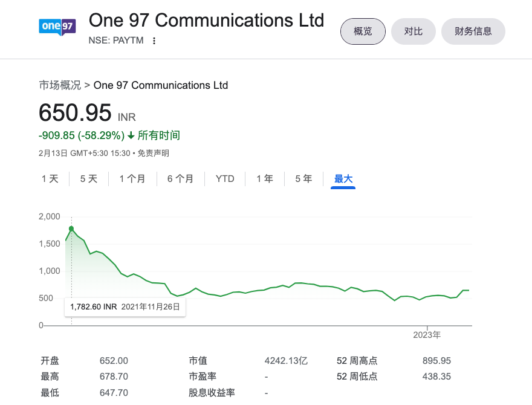Open the 财务信息 financials tab
This screenshot has width=532, height=405.
click(473, 31)
